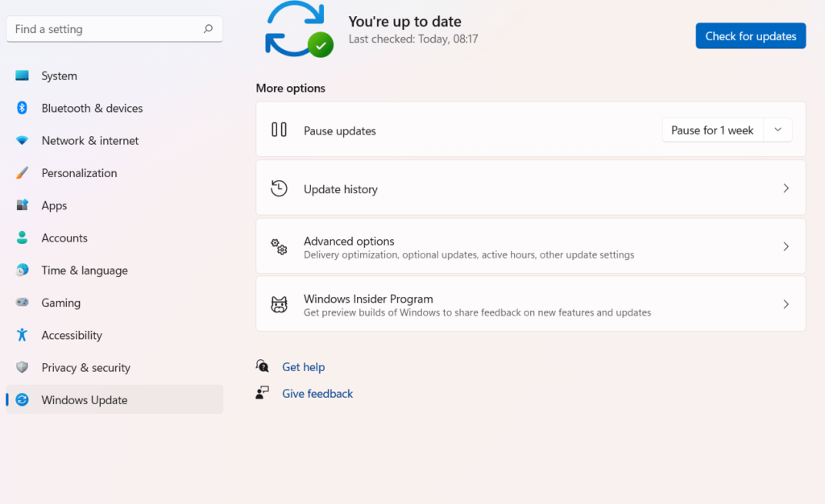Click the More options heading
The image size is (825, 504).
click(290, 88)
